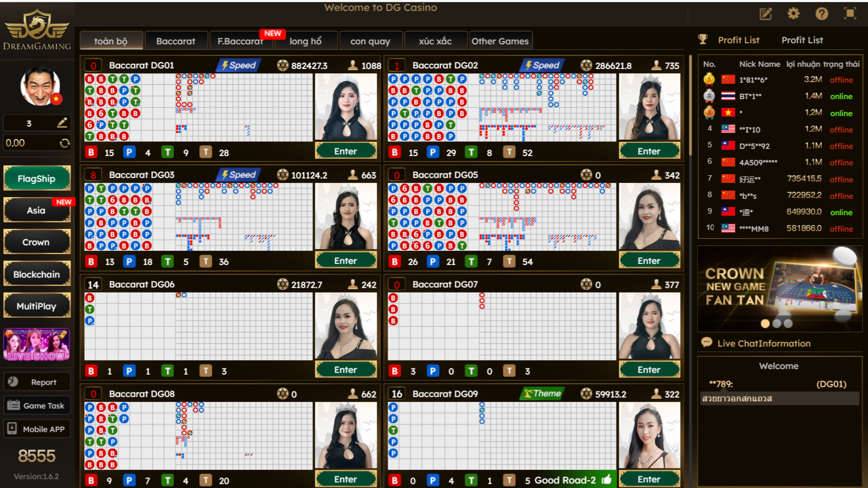This screenshot has width=868, height=488.
Task: Toggle fullscreen mode icon
Action: [850, 14]
